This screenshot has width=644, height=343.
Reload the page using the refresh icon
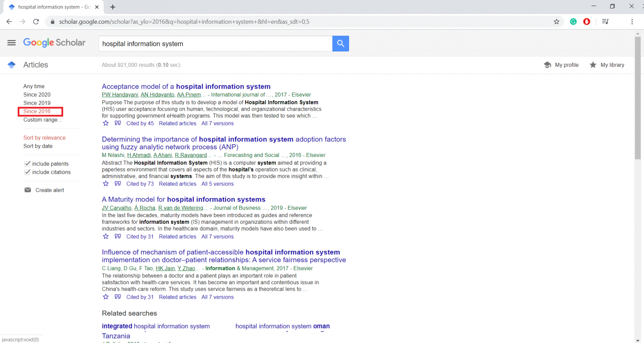click(x=36, y=22)
